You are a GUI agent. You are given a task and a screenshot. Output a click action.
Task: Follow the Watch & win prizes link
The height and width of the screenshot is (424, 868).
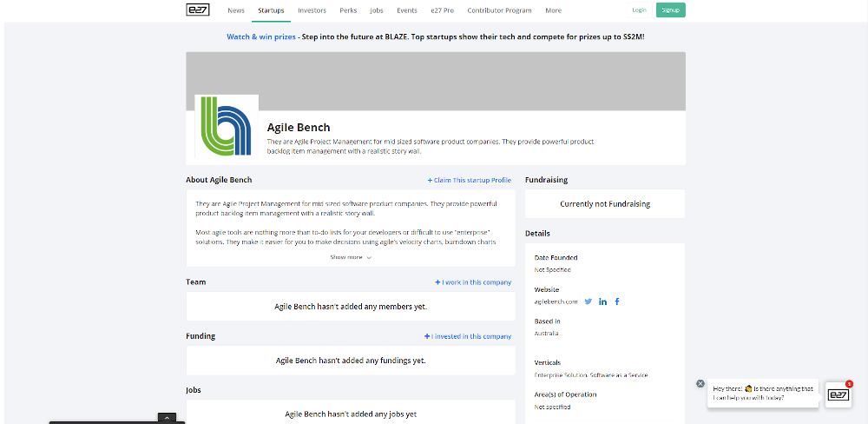[261, 36]
